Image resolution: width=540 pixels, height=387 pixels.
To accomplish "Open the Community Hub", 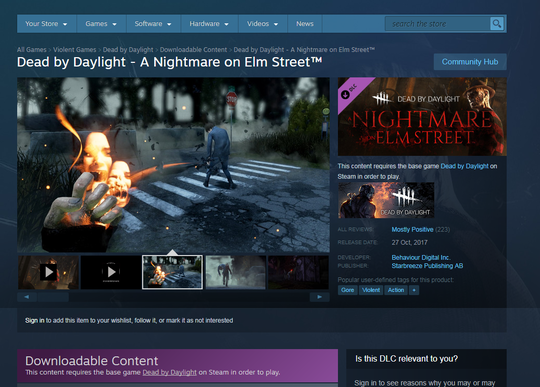I will click(470, 62).
